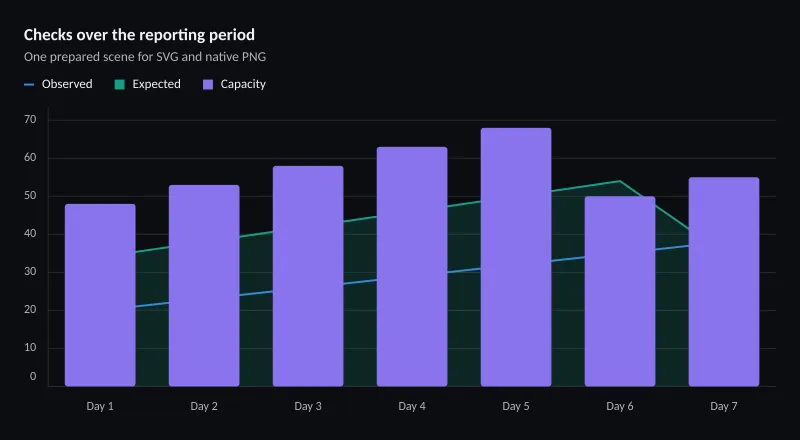Select the Day 1 capacity bar
This screenshot has width=800, height=440.
point(100,295)
